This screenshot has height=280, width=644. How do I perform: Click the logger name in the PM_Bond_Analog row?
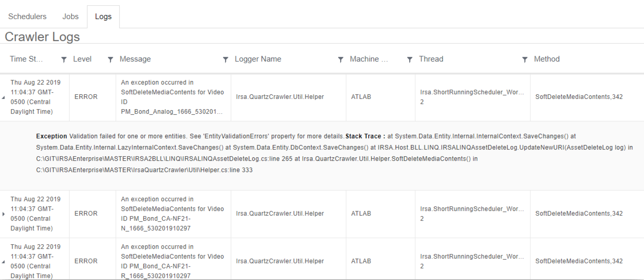click(x=280, y=97)
